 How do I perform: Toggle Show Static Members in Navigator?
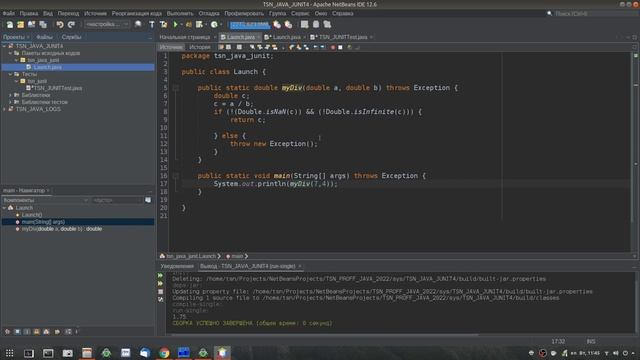(x=27, y=331)
